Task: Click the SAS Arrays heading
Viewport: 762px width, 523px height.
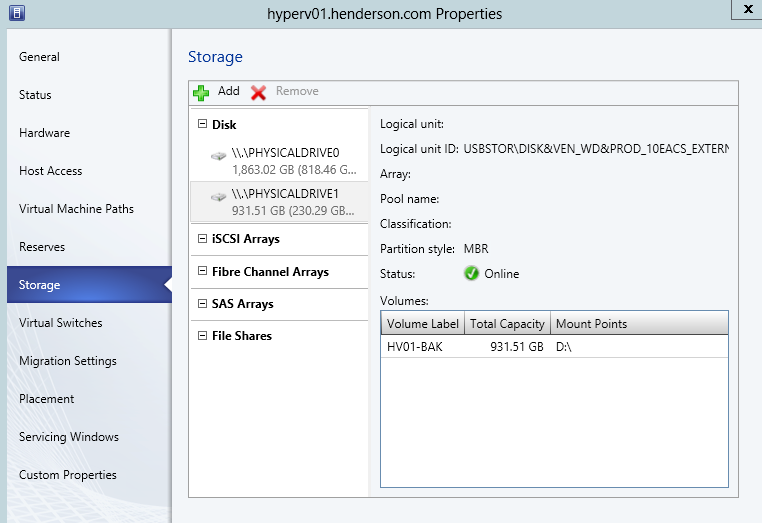Action: (x=242, y=304)
